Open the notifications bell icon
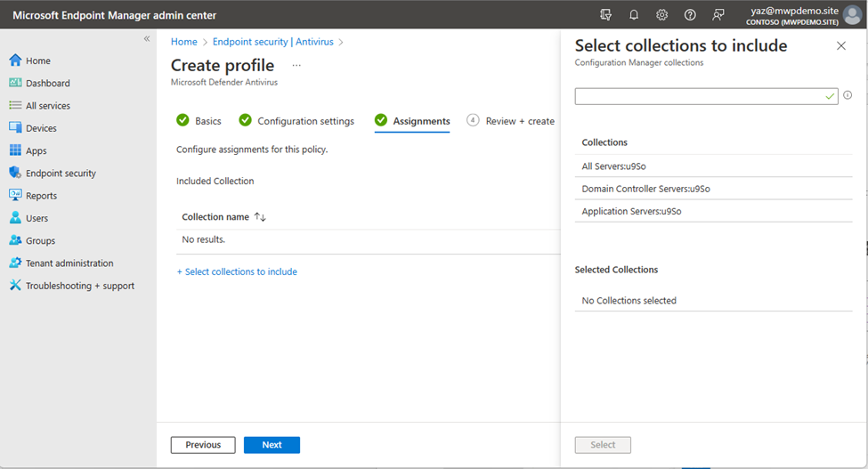This screenshot has height=469, width=868. point(634,15)
